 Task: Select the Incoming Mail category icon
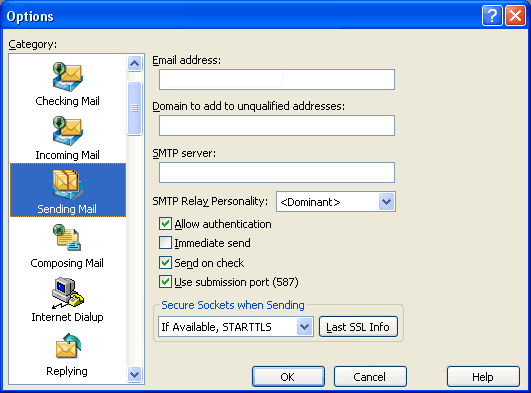[x=68, y=131]
